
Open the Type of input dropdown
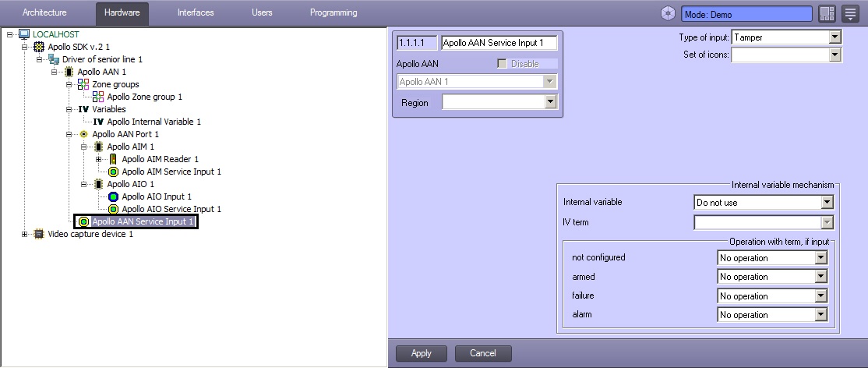(834, 37)
